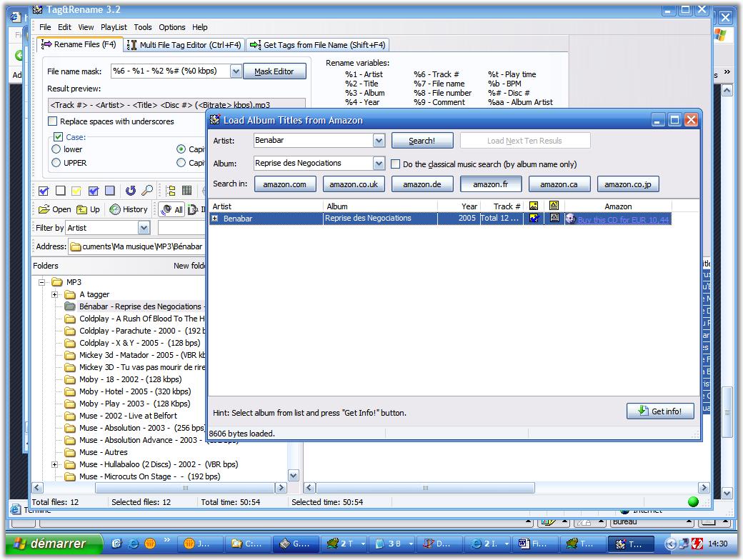The image size is (743, 560).
Task: Click the Address path field
Action: (x=137, y=246)
